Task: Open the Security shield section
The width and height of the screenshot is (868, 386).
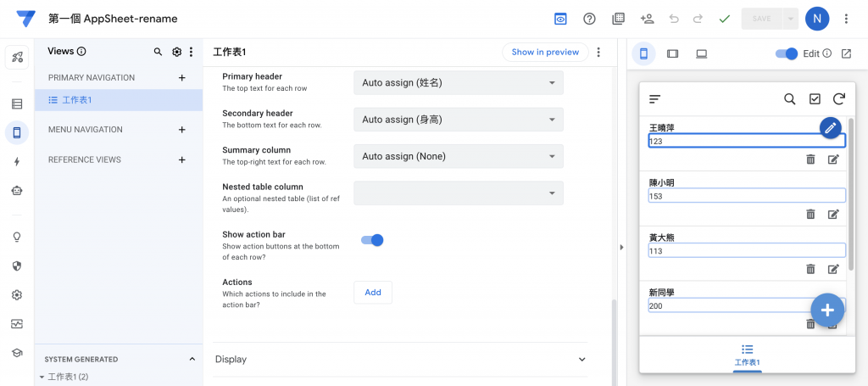Action: [x=17, y=266]
